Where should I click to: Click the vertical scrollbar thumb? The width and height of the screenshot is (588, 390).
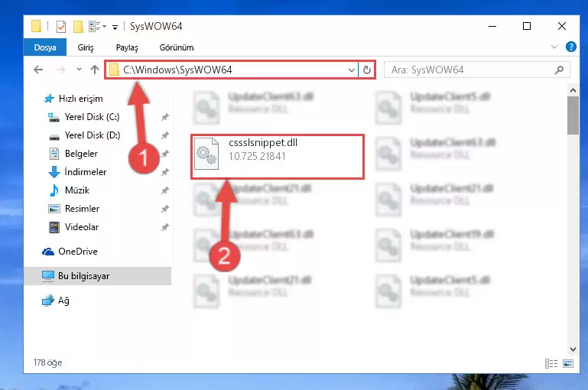[573, 115]
